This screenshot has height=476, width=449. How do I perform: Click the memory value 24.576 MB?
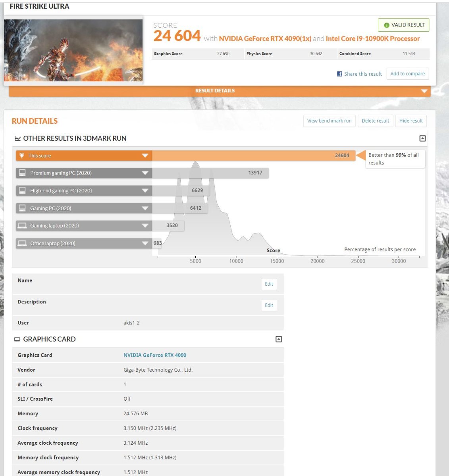tap(136, 414)
